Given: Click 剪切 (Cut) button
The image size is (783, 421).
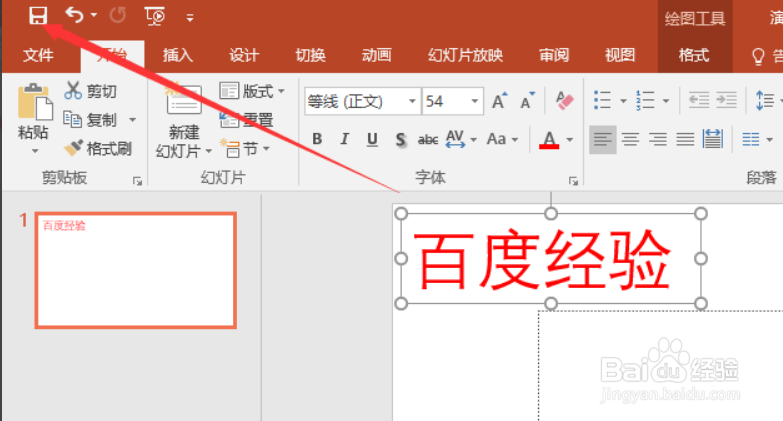Looking at the screenshot, I should [90, 91].
